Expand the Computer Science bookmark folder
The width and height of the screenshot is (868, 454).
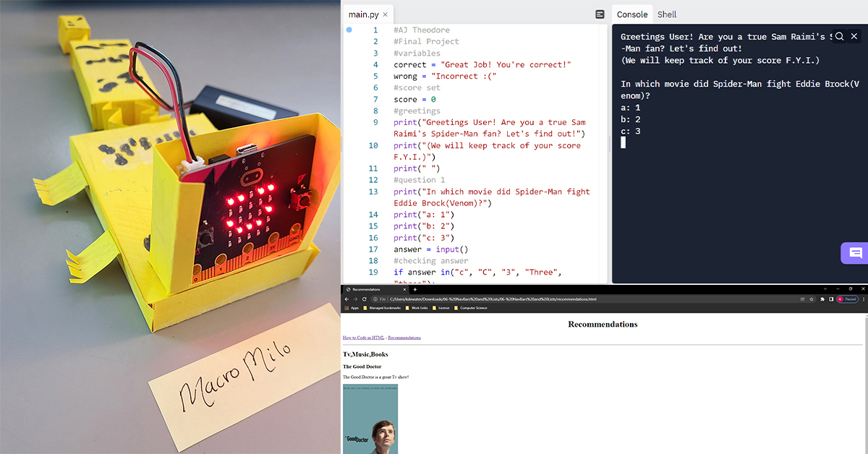471,308
